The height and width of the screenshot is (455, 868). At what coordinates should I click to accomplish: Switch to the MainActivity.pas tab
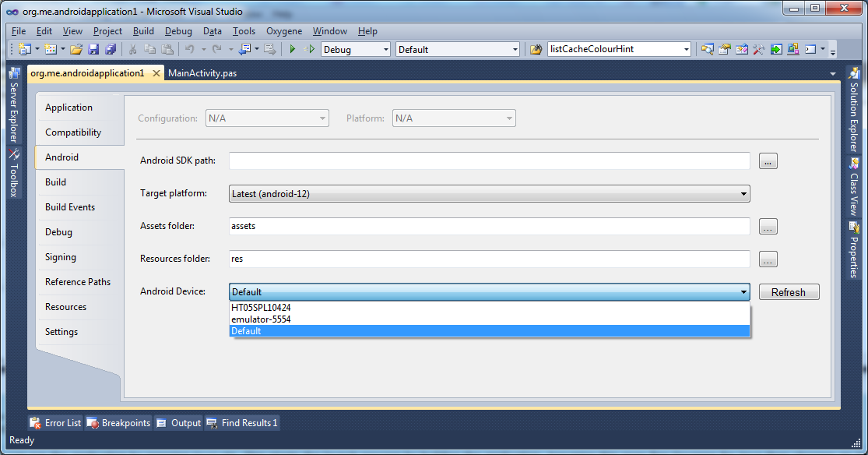[202, 73]
